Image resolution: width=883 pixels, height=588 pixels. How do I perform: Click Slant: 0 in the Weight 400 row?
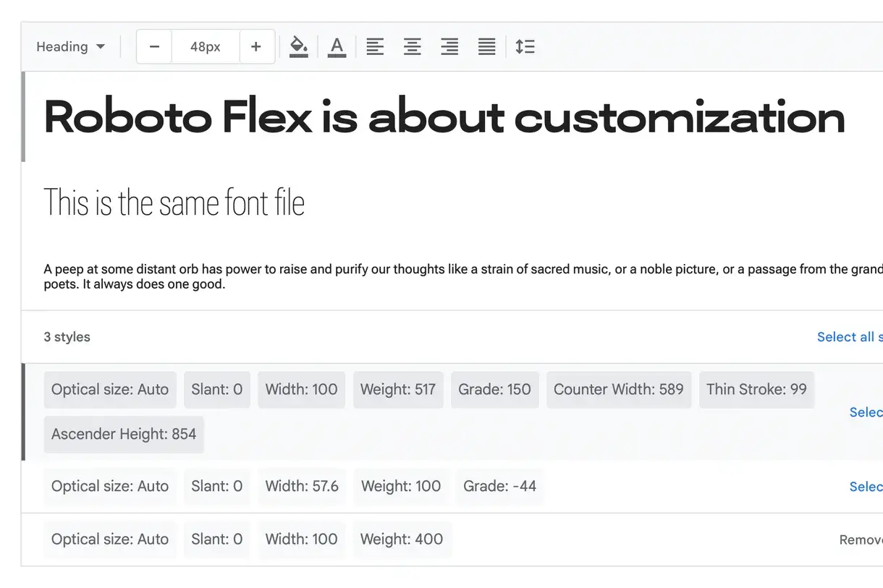217,540
